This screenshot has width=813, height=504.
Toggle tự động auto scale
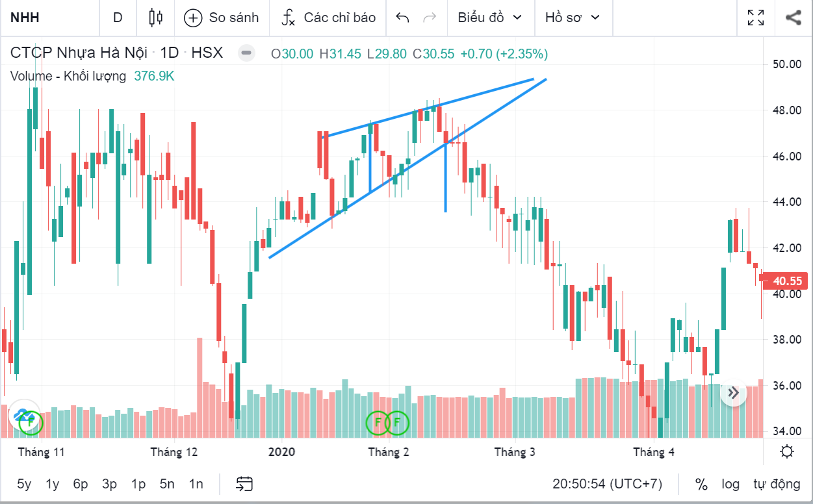click(x=777, y=484)
